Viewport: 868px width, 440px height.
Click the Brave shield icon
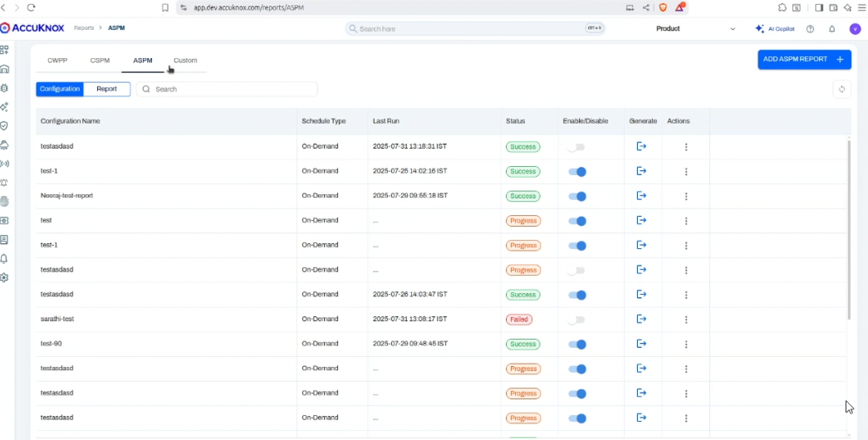click(663, 7)
